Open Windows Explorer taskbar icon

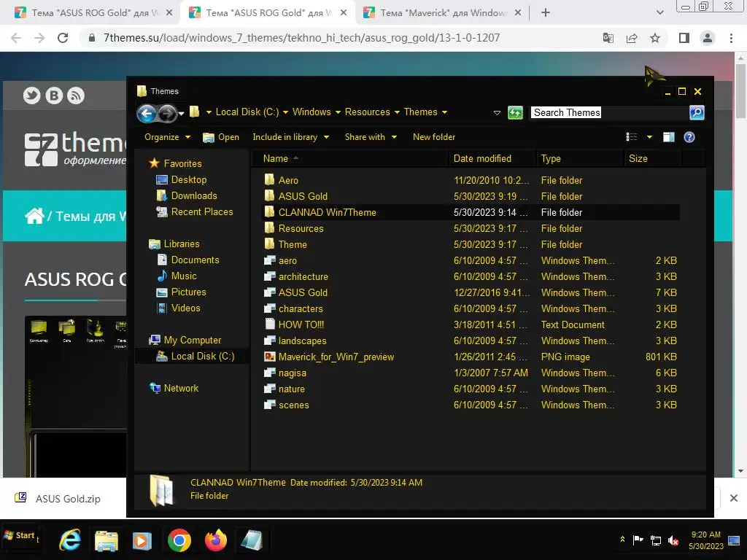[x=107, y=540]
